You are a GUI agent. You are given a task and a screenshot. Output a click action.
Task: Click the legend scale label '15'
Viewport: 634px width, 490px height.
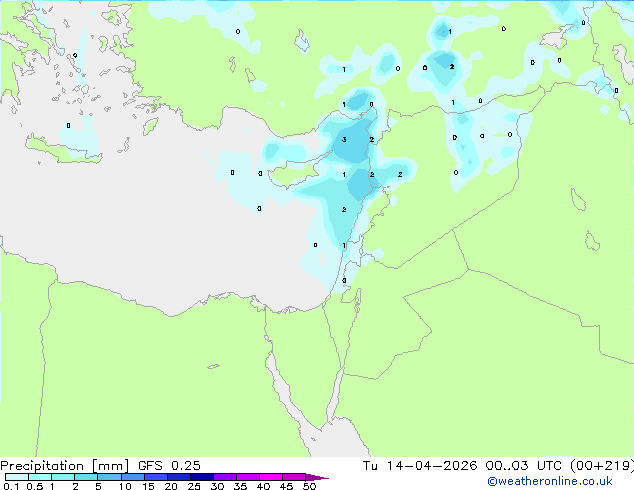pyautogui.click(x=148, y=486)
